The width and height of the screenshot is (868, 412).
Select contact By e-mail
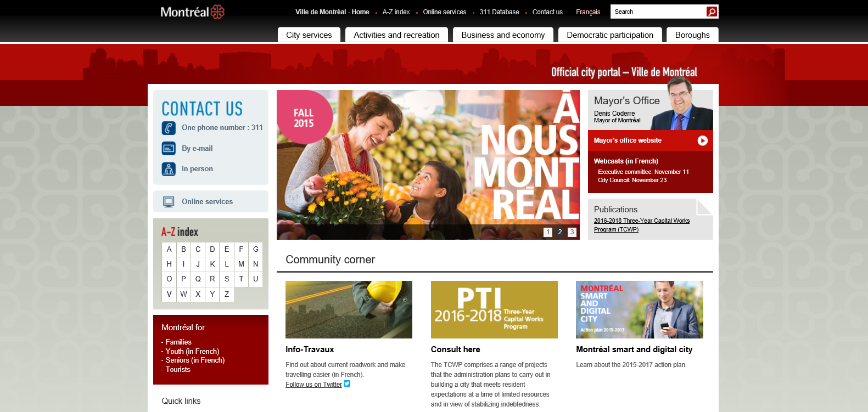pos(197,148)
